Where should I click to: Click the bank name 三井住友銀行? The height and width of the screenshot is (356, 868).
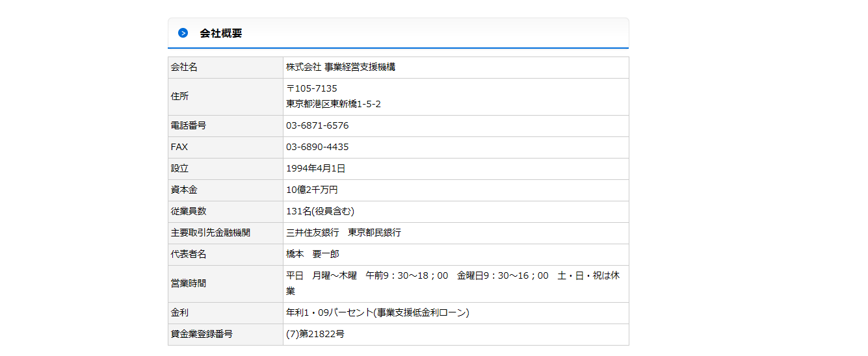(312, 233)
